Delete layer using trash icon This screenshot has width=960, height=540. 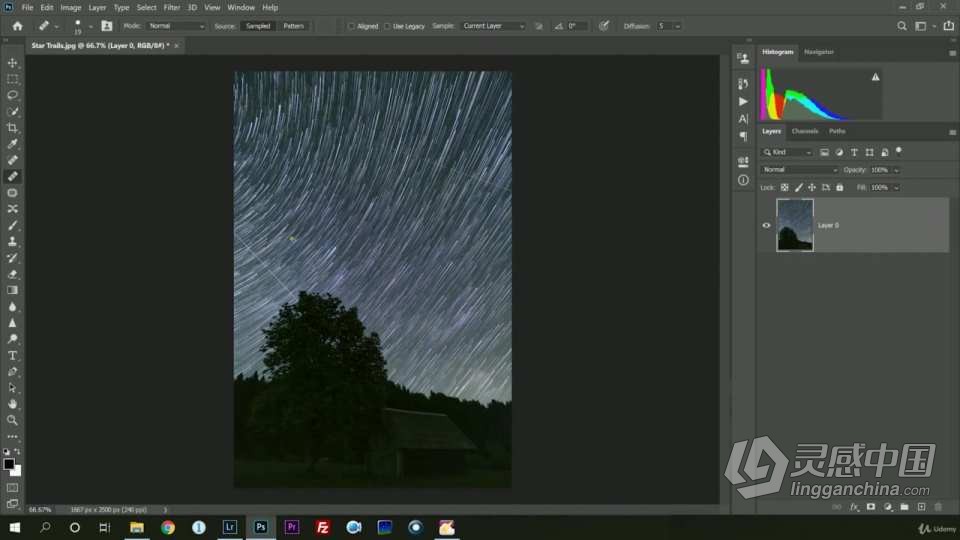938,507
